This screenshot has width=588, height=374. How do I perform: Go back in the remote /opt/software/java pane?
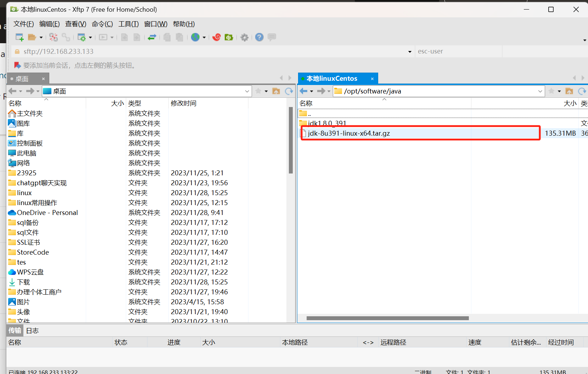pos(304,91)
